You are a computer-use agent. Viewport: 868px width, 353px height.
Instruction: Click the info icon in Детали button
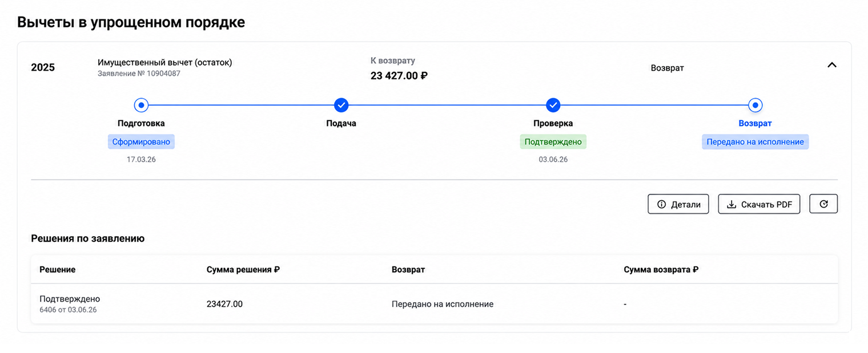tap(662, 204)
